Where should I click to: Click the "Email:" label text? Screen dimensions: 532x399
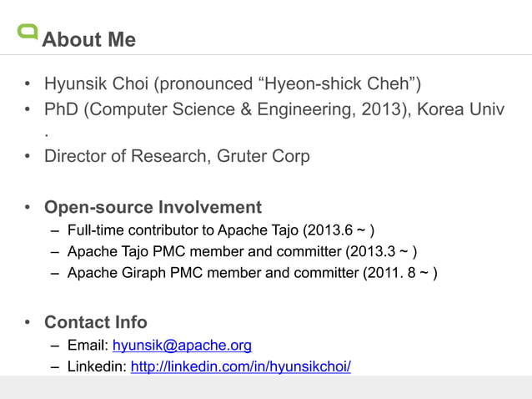[x=88, y=346]
